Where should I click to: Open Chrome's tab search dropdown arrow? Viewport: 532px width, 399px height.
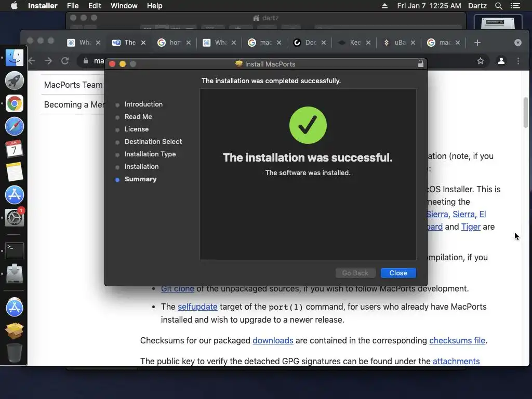point(518,43)
